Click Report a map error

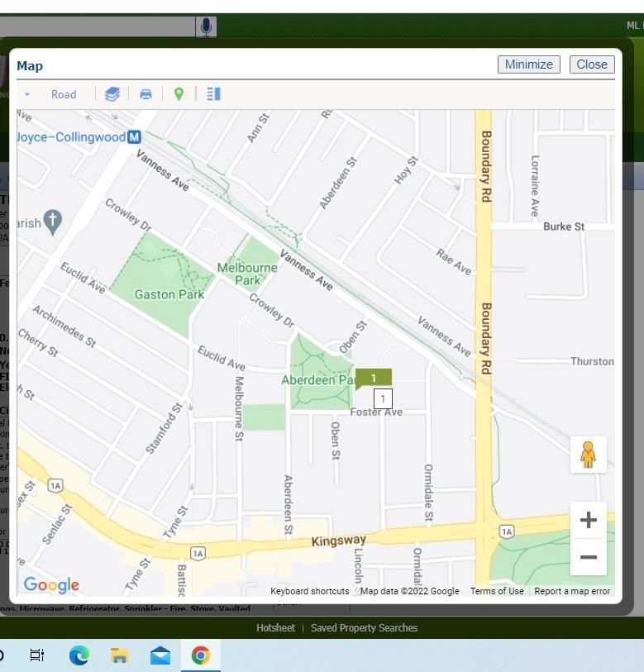pos(572,591)
